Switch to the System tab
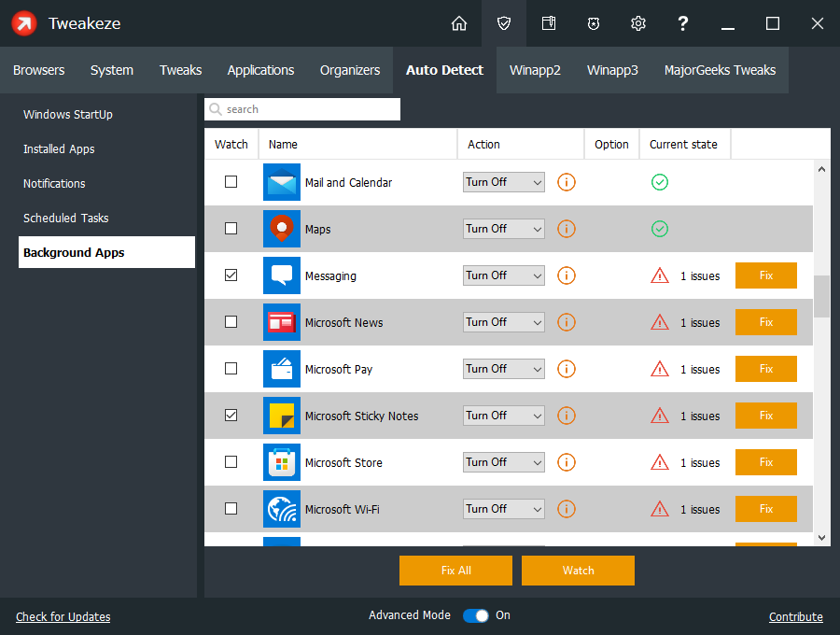 [112, 70]
